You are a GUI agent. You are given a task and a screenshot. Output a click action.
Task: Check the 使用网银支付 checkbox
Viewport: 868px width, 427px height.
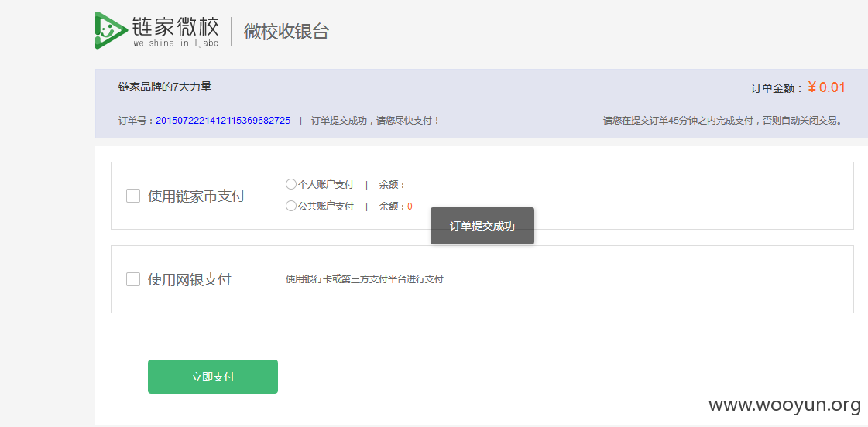point(133,279)
